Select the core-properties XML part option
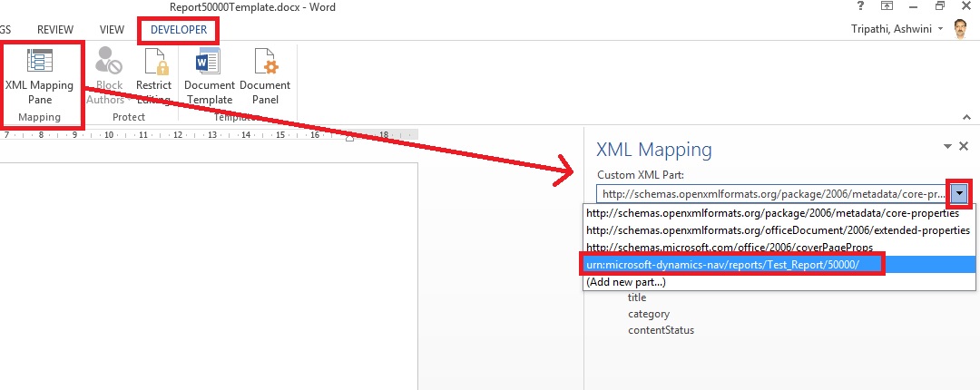 (772, 213)
